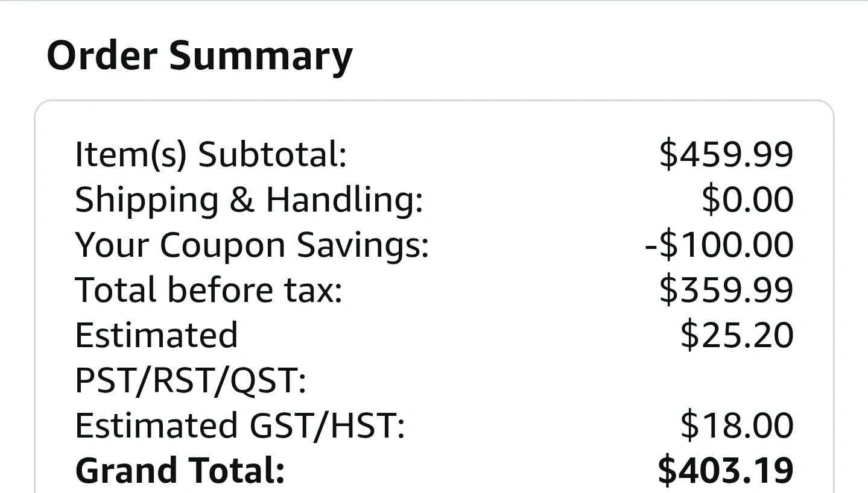Select the Your Coupon Savings label
This screenshot has height=493, width=868.
pos(252,245)
